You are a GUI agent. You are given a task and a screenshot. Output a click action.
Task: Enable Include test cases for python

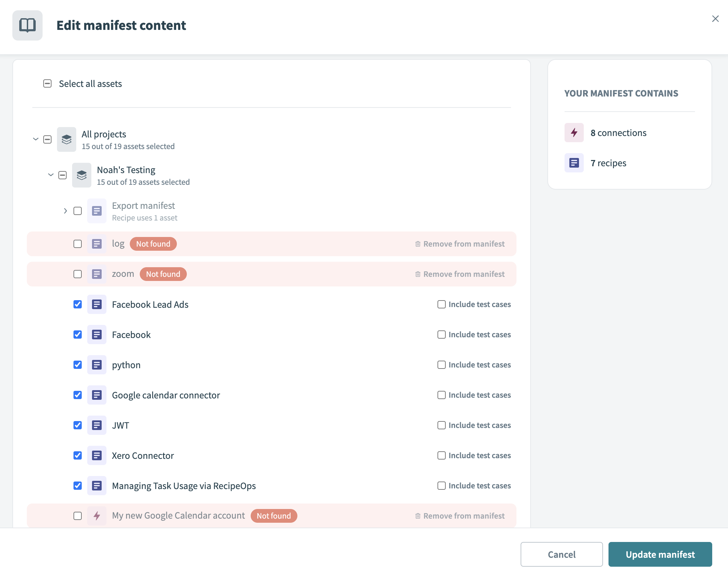coord(441,365)
